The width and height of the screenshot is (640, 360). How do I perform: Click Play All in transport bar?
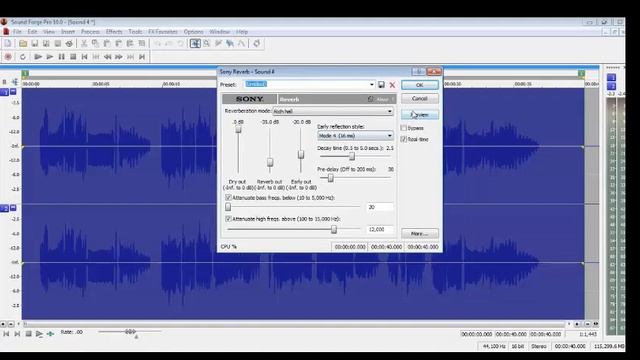[38, 57]
